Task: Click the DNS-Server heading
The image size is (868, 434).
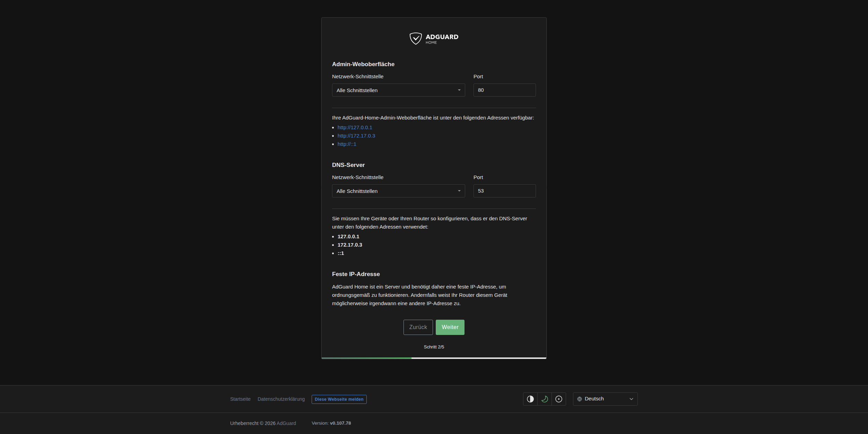Action: (348, 165)
